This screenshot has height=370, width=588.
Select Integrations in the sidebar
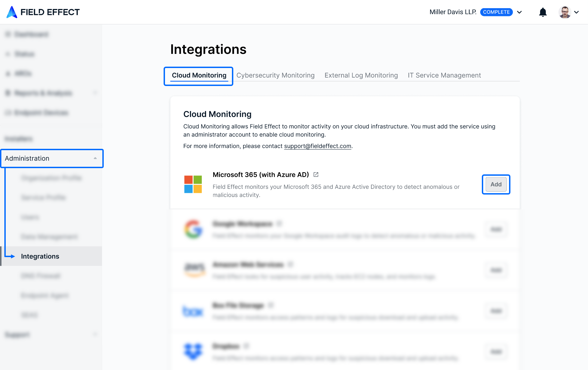click(x=40, y=256)
